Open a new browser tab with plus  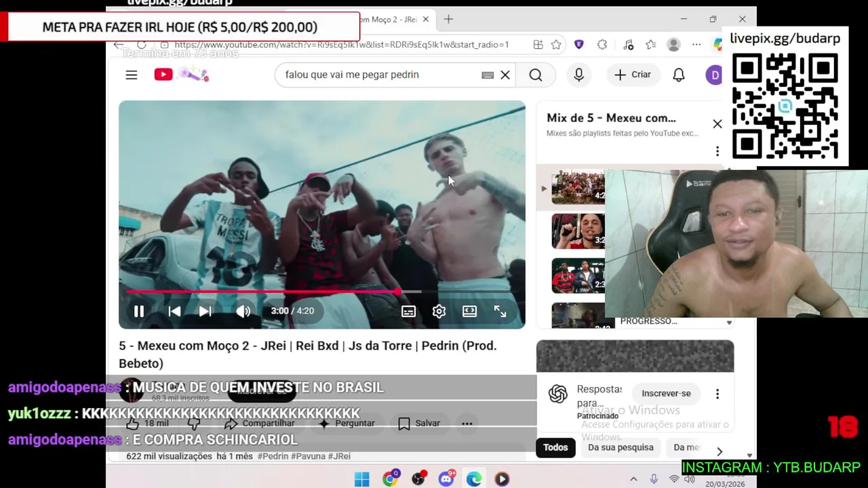coord(448,19)
